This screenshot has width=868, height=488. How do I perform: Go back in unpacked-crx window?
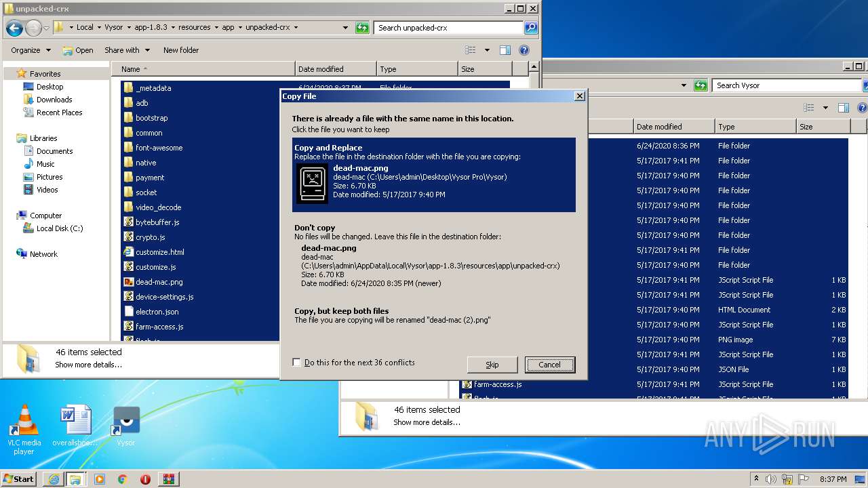[14, 28]
